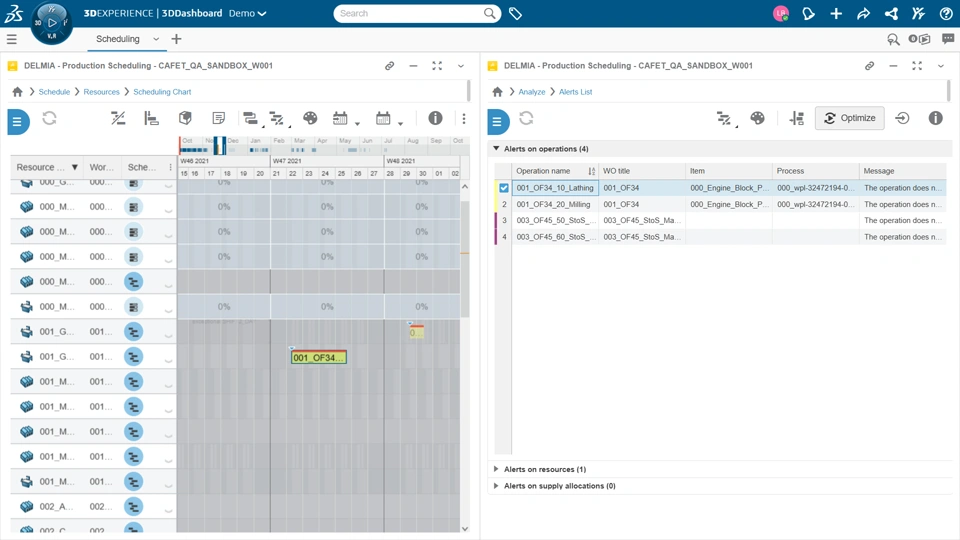Screen dimensions: 960x540
Task: Open right panel header chevron menu
Action: click(940, 66)
